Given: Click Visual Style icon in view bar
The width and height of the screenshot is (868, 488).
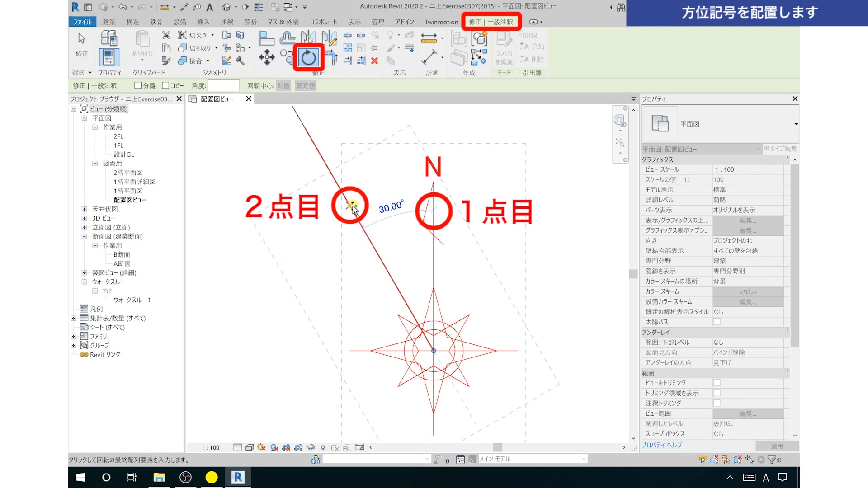Looking at the screenshot, I should pos(250,447).
